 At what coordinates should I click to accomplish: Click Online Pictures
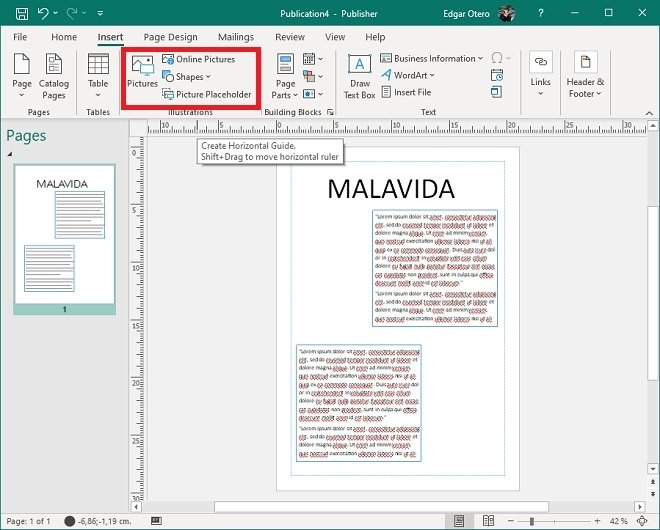click(x=199, y=59)
